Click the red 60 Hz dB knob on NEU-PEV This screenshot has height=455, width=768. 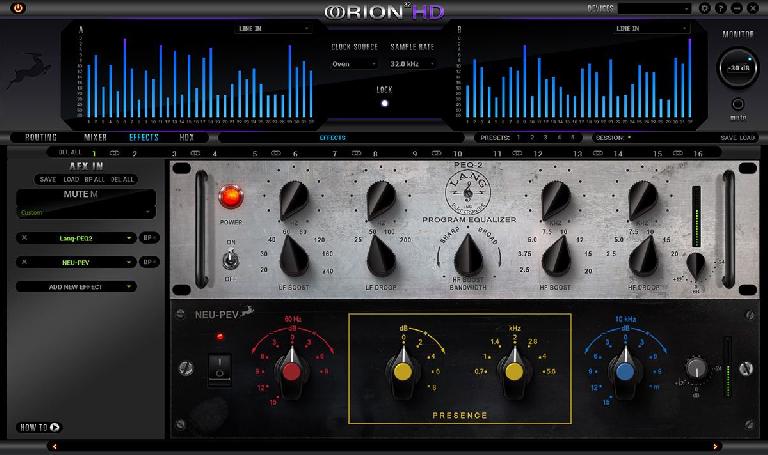point(292,372)
